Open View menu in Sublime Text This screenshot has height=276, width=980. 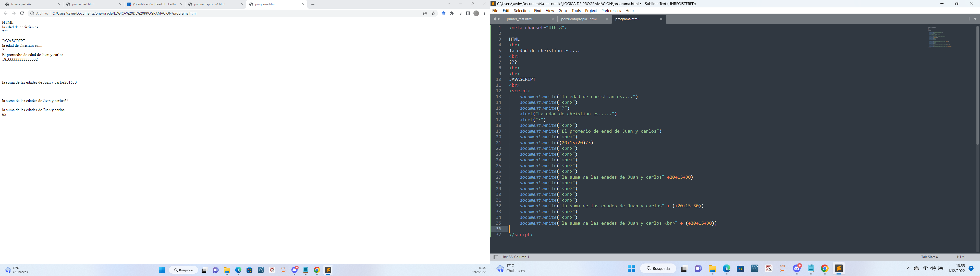550,11
